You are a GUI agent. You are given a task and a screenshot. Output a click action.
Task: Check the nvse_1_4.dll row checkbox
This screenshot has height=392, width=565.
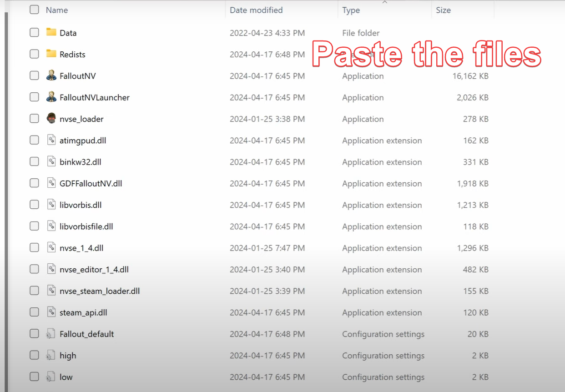point(34,248)
